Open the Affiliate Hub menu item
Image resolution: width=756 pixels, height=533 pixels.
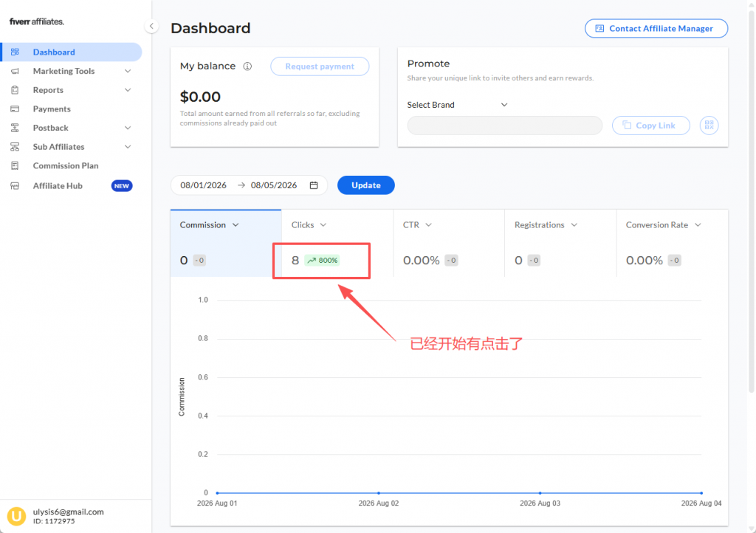(x=72, y=186)
